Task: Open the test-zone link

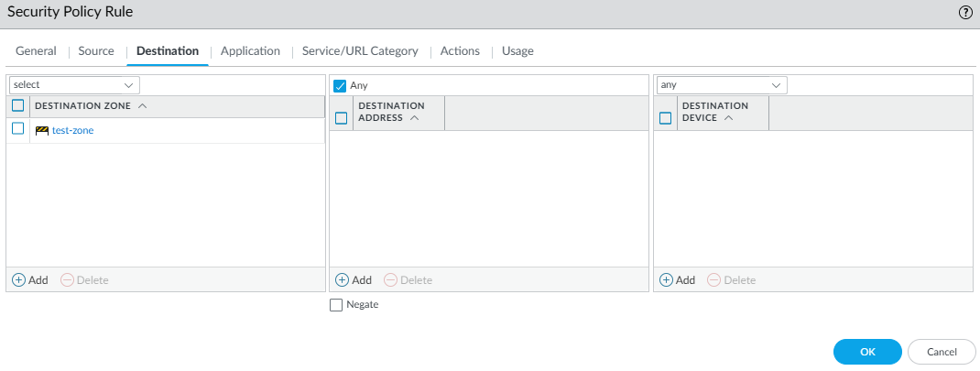Action: [x=72, y=130]
